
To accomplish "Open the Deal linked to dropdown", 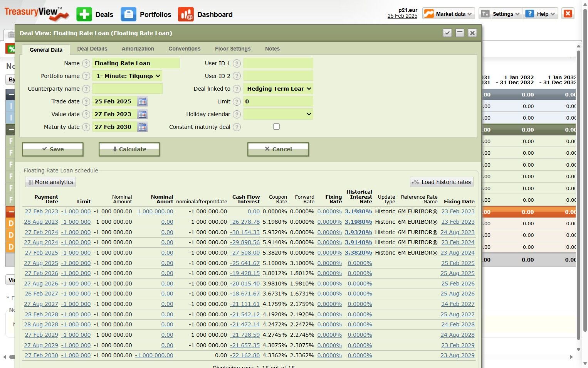I will 278,89.
